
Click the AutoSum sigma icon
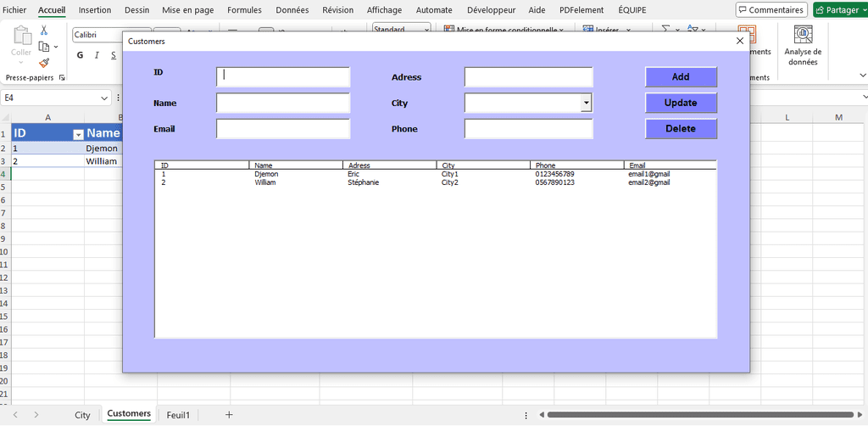coord(666,30)
